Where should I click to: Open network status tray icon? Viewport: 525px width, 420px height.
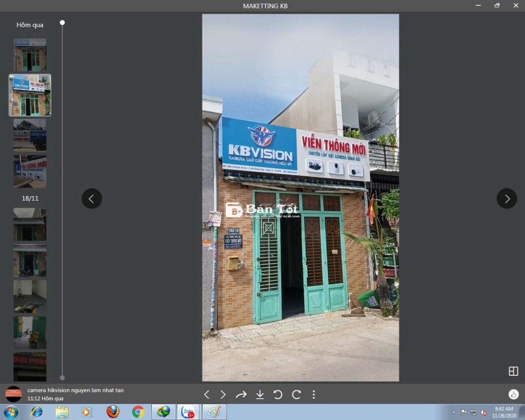[474, 412]
